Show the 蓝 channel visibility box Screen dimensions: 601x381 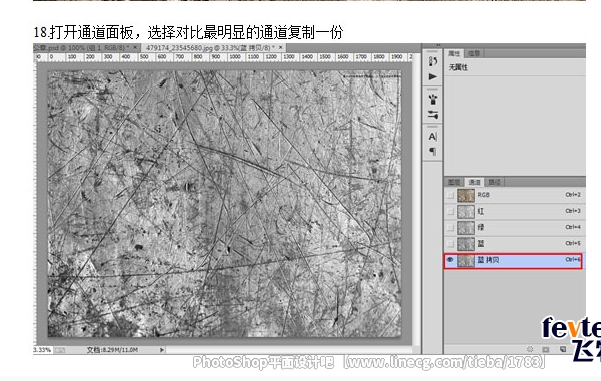pyautogui.click(x=450, y=244)
